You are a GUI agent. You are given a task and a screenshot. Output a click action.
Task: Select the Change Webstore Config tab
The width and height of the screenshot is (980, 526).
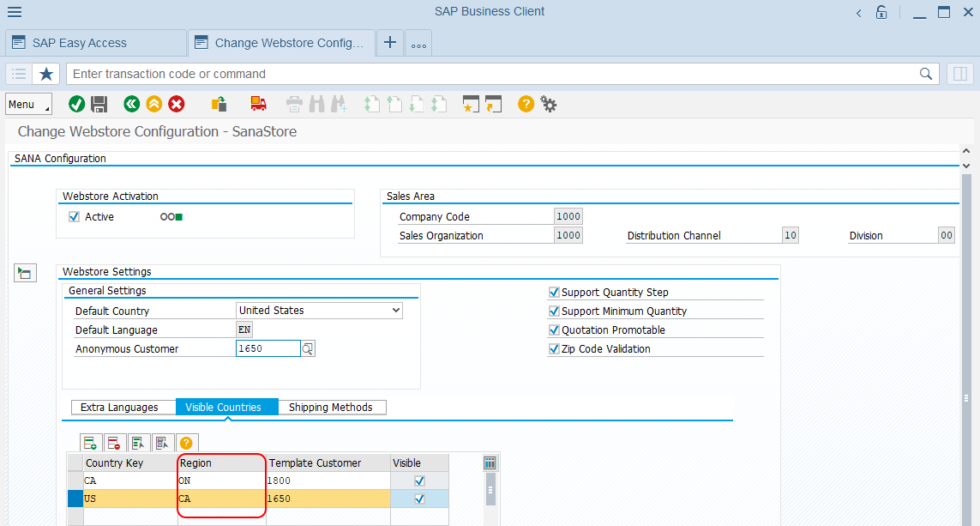pyautogui.click(x=281, y=43)
